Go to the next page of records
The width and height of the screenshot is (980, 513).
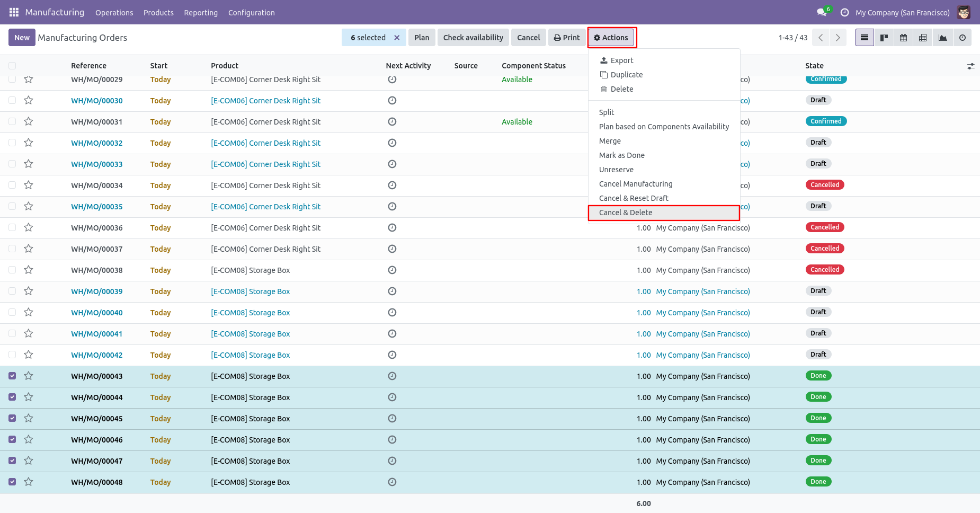click(838, 38)
